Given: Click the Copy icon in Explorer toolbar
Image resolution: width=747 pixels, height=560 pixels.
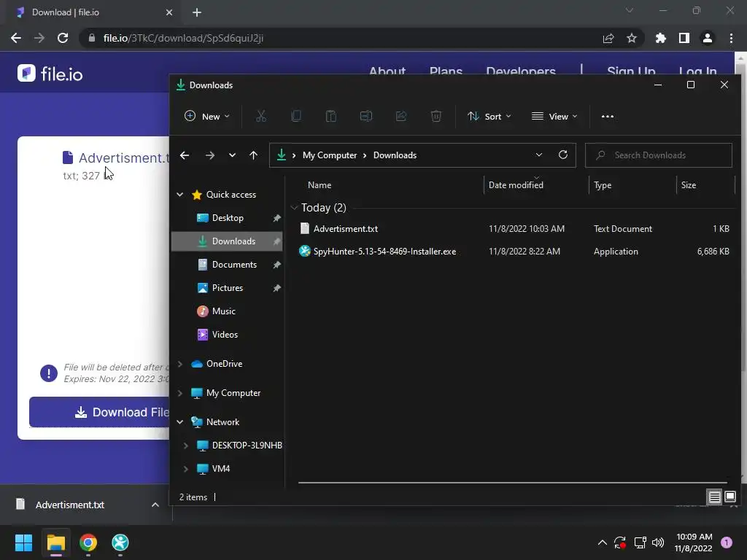Looking at the screenshot, I should coord(296,116).
